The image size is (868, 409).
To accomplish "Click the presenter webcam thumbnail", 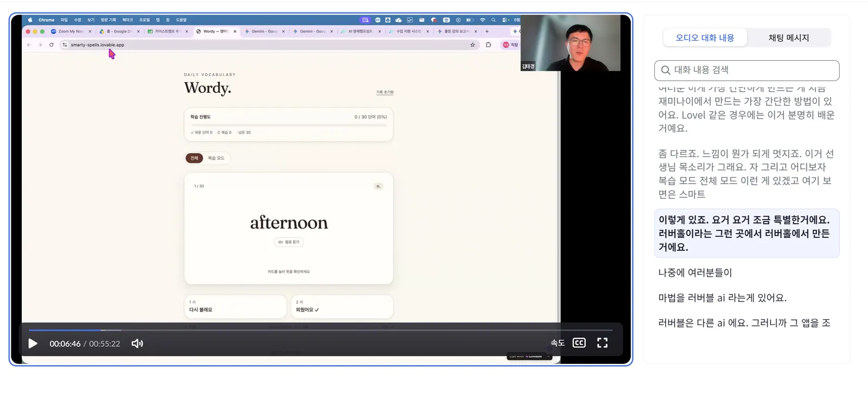I will point(570,43).
